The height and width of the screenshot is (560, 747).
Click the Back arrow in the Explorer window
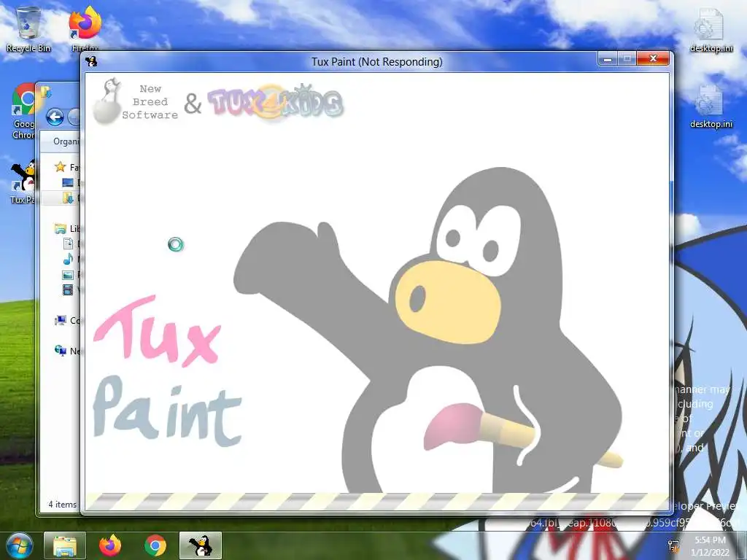55,117
